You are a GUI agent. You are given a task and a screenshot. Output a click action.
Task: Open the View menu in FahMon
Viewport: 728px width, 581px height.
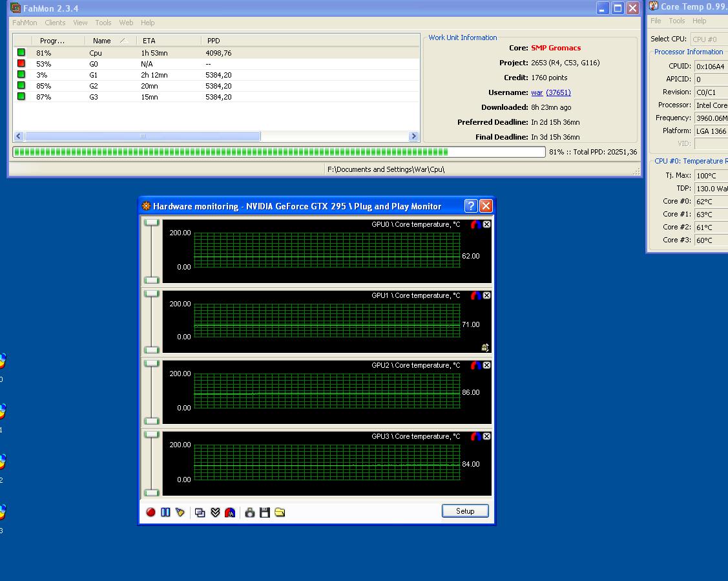coord(80,23)
